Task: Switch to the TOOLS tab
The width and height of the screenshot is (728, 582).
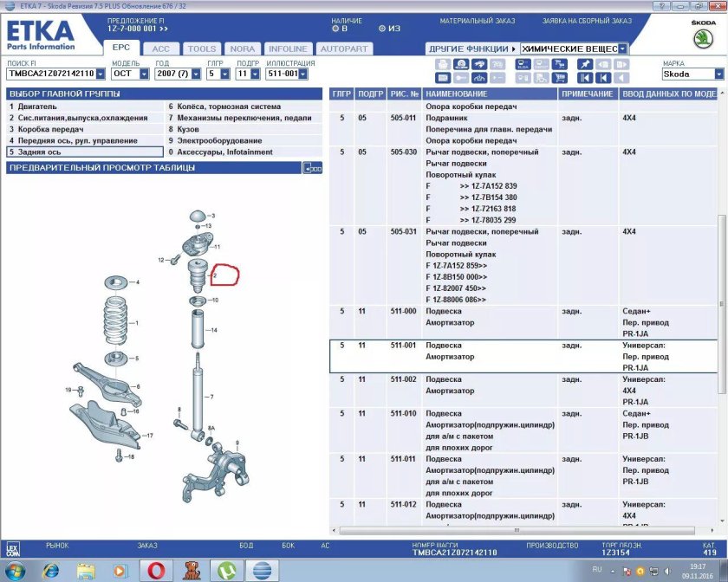Action: [202, 49]
